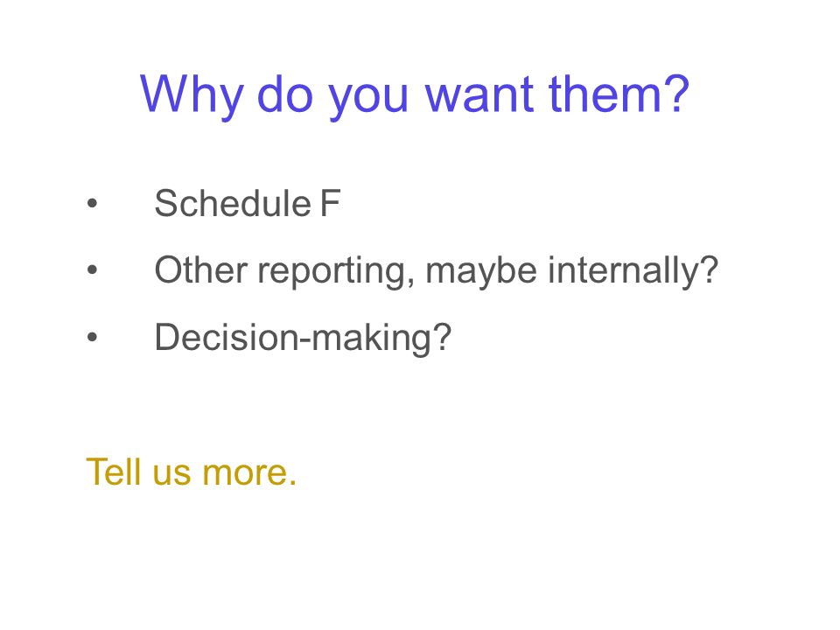Click the yellow "Tell us more." text
This screenshot has height=630, width=840.
tap(192, 472)
